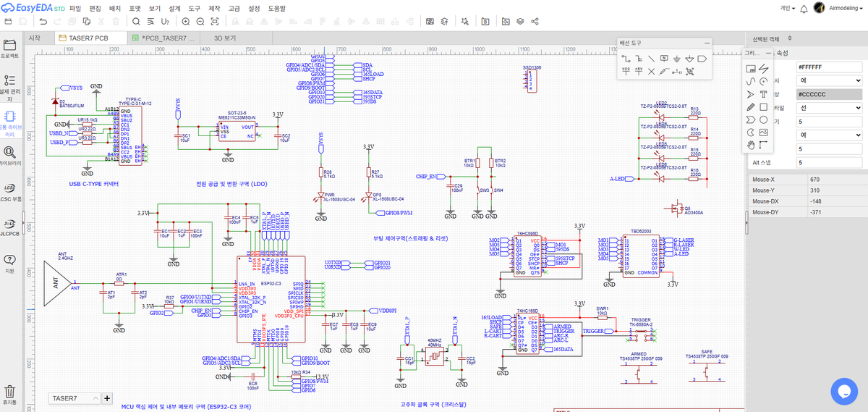Open the 도움말 menu
Image resolution: width=868 pixels, height=412 pixels.
click(277, 7)
